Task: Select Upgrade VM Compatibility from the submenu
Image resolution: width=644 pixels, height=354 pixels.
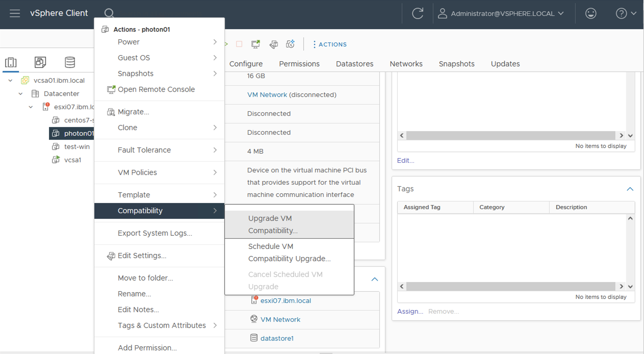Action: (x=289, y=224)
